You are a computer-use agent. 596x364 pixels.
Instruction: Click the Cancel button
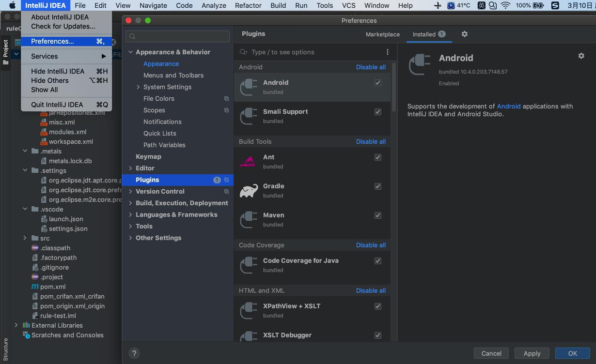(x=491, y=353)
